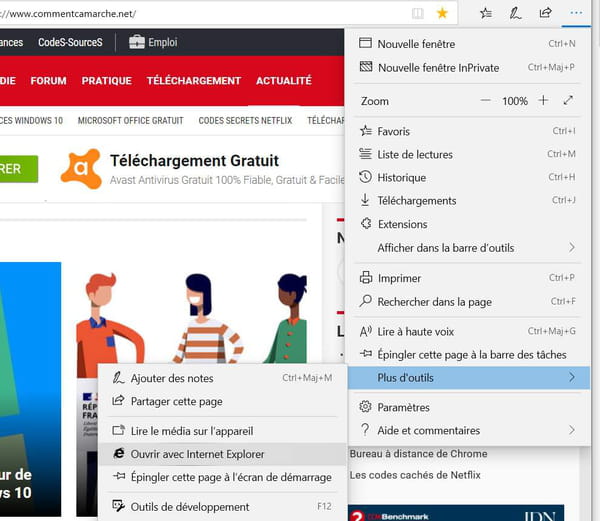This screenshot has width=600, height=521.
Task: Click the Historique clock icon
Action: (x=365, y=177)
